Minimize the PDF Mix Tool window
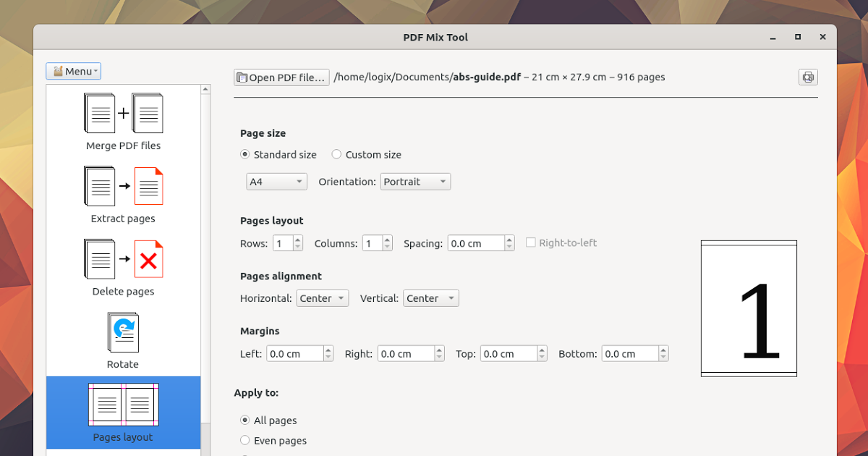This screenshot has width=868, height=456. tap(773, 37)
